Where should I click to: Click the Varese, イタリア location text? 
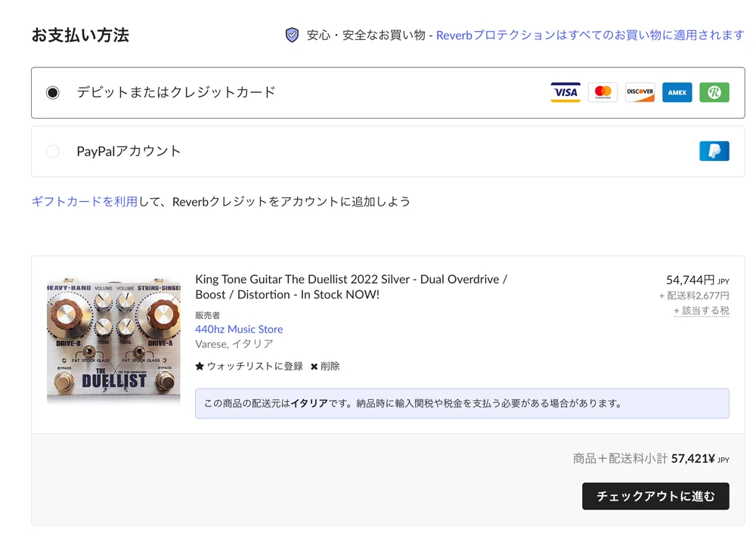coord(234,344)
